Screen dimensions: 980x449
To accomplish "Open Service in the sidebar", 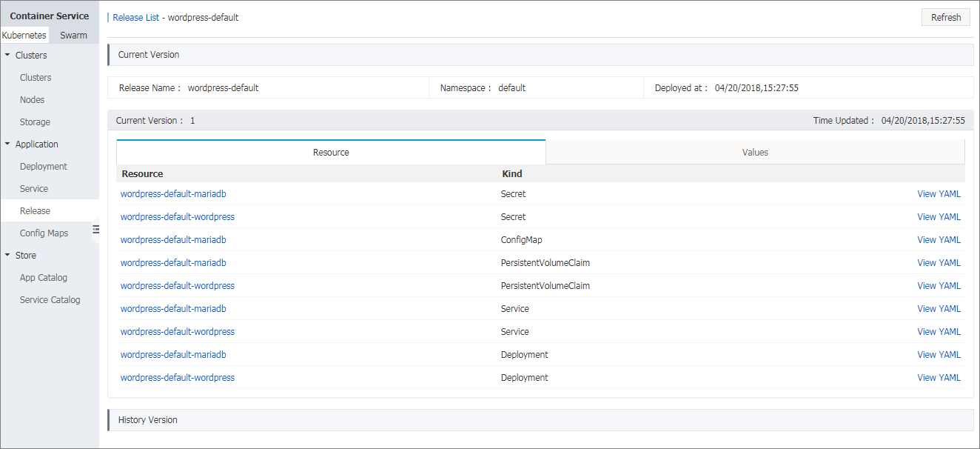I will [34, 188].
